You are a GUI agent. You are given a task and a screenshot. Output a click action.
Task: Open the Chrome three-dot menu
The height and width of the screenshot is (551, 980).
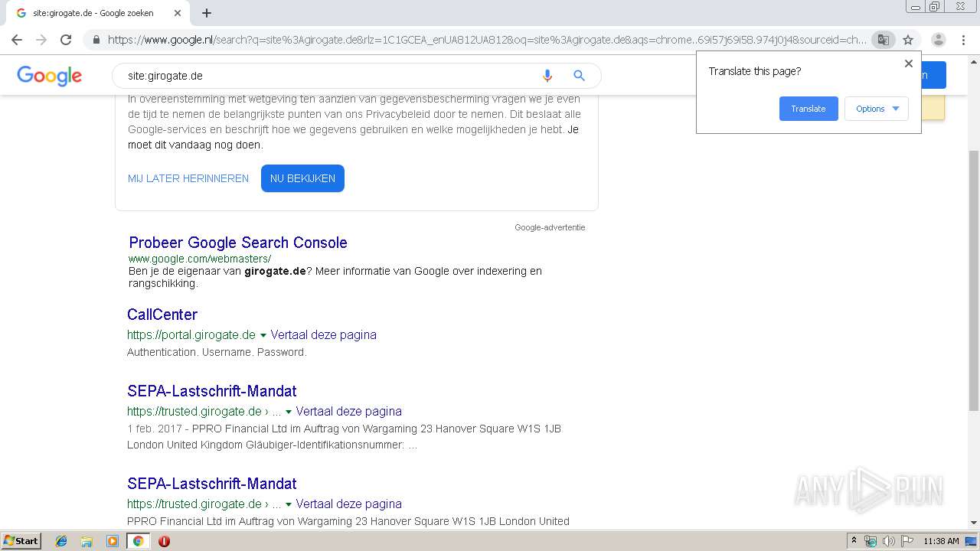coord(963,40)
